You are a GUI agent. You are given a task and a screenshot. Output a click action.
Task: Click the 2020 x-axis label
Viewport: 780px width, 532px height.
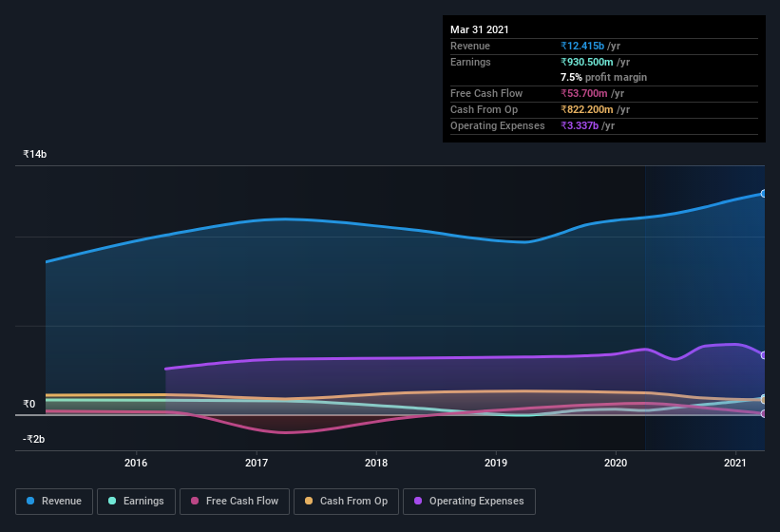pyautogui.click(x=616, y=463)
